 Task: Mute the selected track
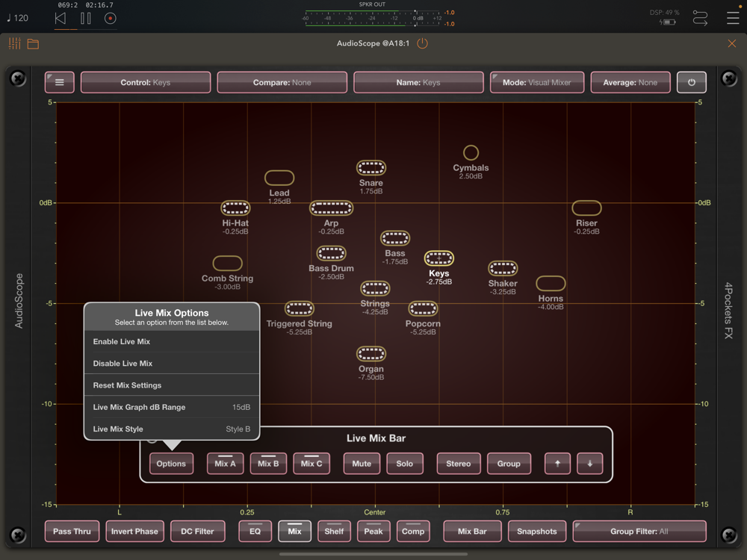362,464
